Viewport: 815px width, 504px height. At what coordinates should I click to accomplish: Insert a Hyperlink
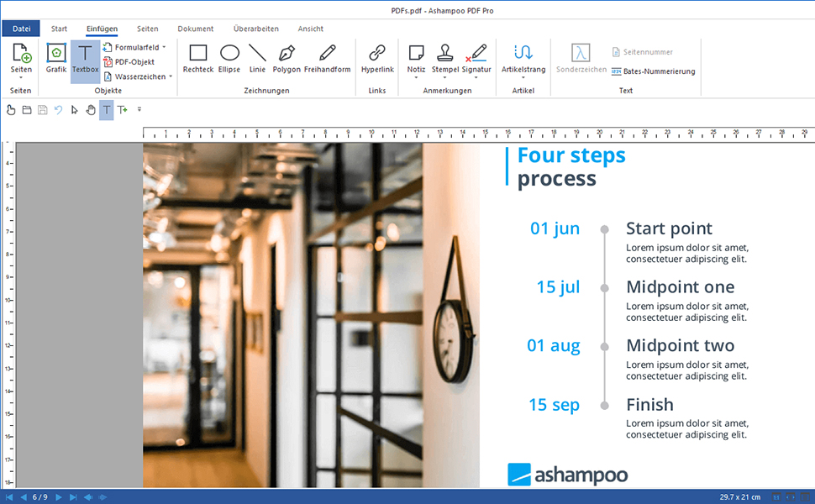pos(376,60)
